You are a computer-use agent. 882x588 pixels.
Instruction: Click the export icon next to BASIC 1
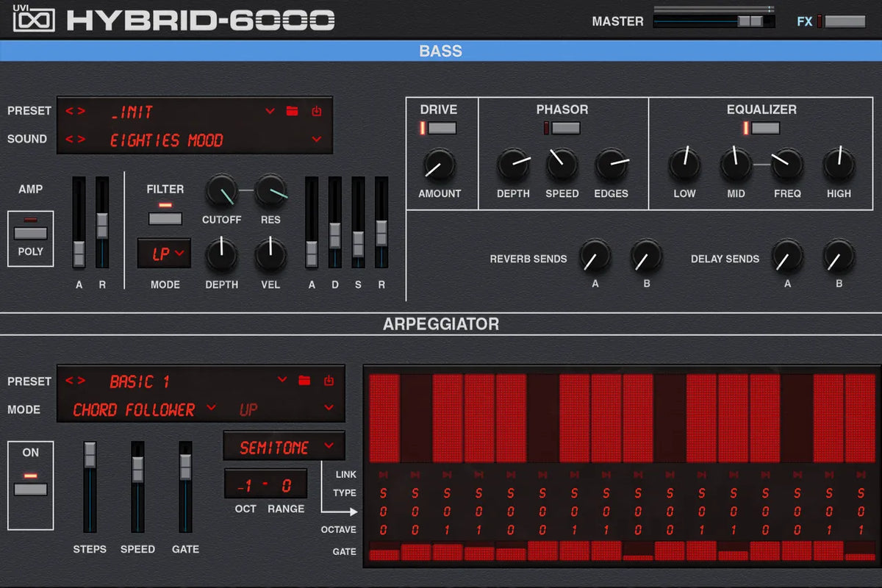click(x=328, y=381)
